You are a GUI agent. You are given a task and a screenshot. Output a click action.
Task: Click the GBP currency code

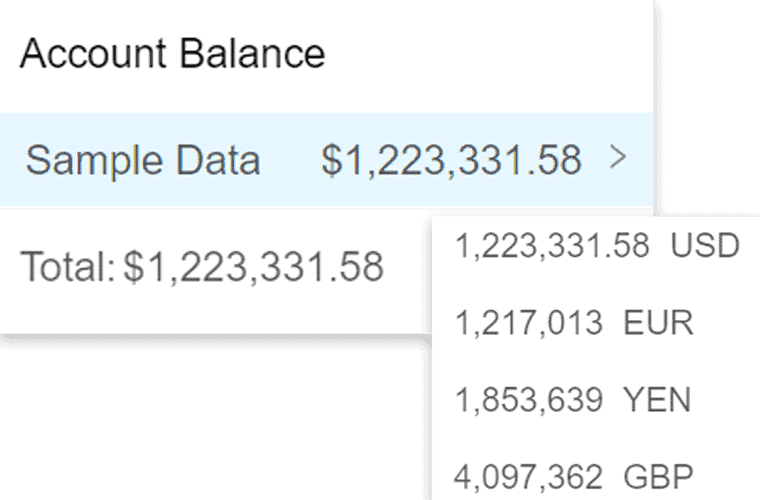pos(657,475)
